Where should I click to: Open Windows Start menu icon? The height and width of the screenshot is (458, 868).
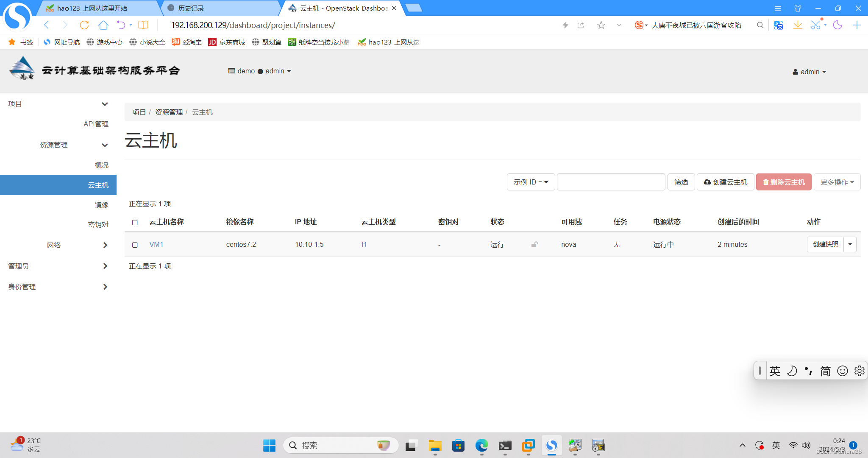[269, 445]
